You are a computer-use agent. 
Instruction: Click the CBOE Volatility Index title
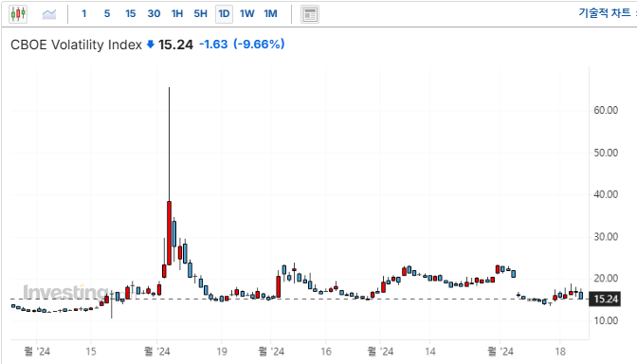[x=77, y=45]
